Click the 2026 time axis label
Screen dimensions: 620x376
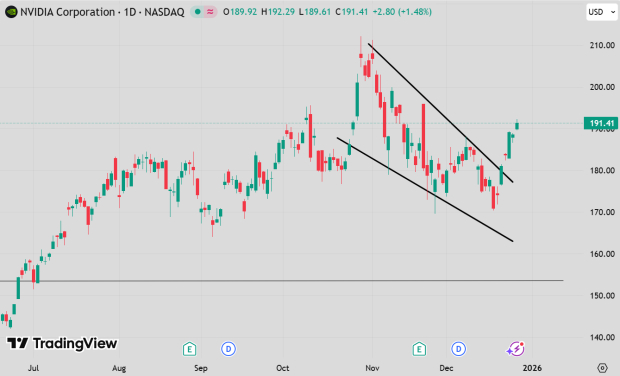click(532, 368)
